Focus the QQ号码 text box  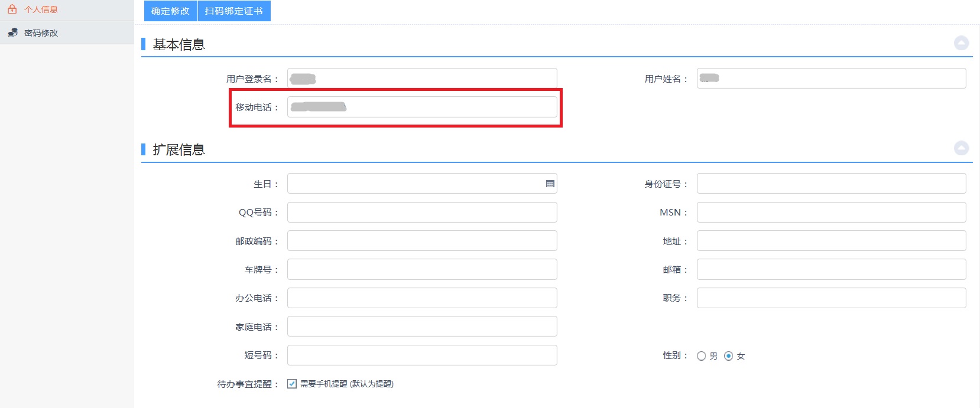pyautogui.click(x=422, y=213)
